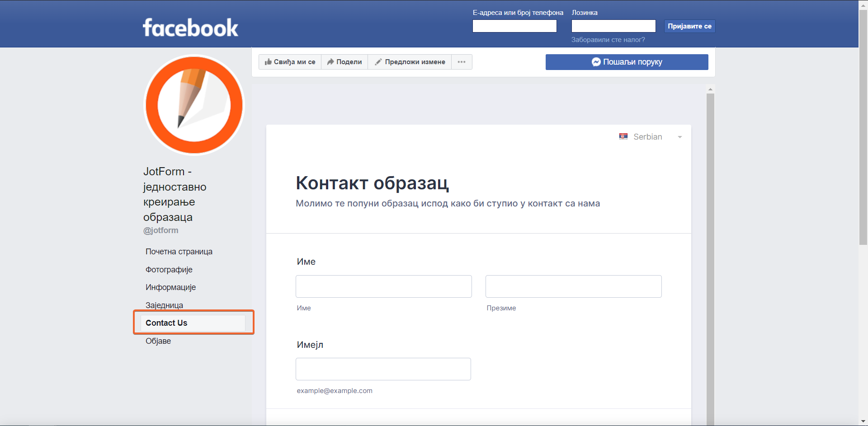The width and height of the screenshot is (868, 426).
Task: Click the Messenger Пошаљи поруку button
Action: [x=627, y=62]
